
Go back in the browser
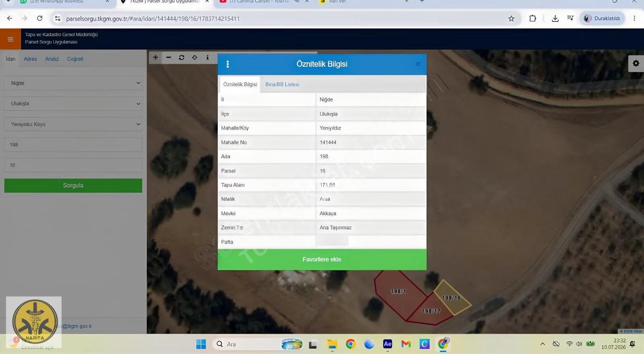(x=10, y=19)
